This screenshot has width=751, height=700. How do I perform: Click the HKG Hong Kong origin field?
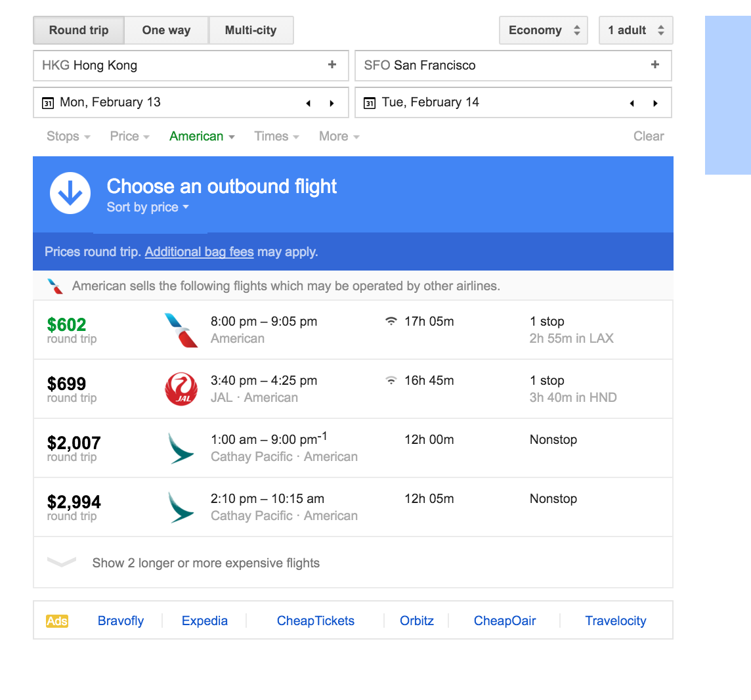pyautogui.click(x=190, y=66)
